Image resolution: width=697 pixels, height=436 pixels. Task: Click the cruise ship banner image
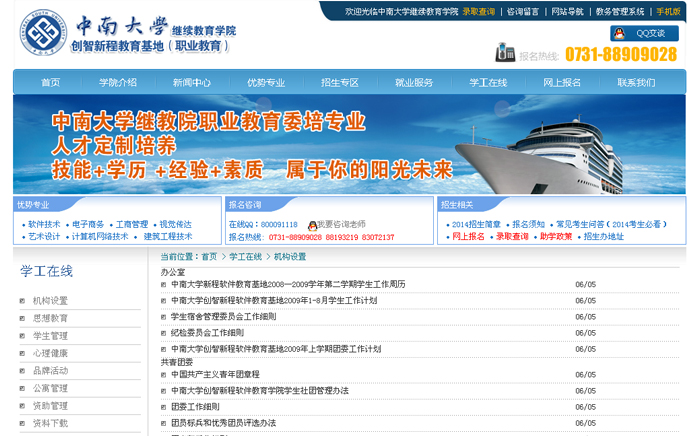349,144
